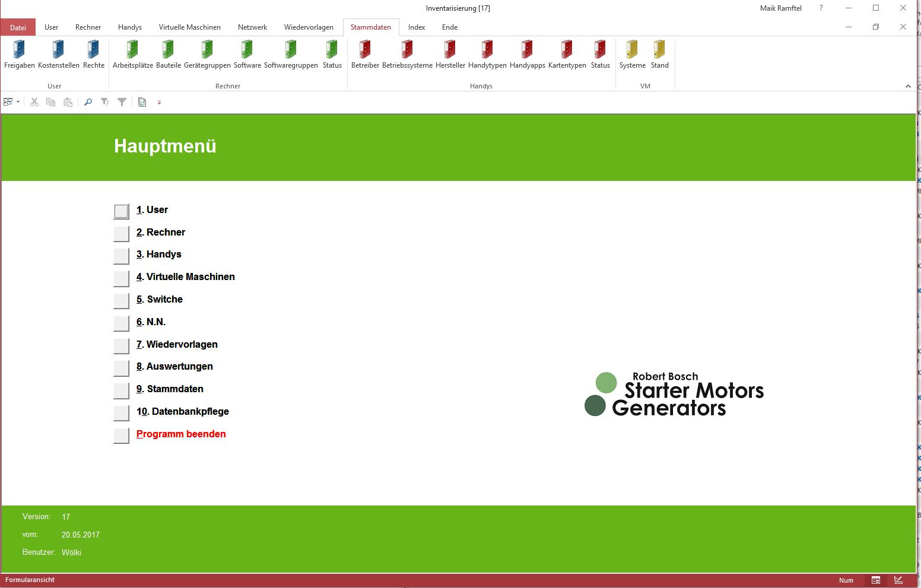This screenshot has width=921, height=588.
Task: Open the customize quick toolbar dropdown
Action: [x=159, y=103]
